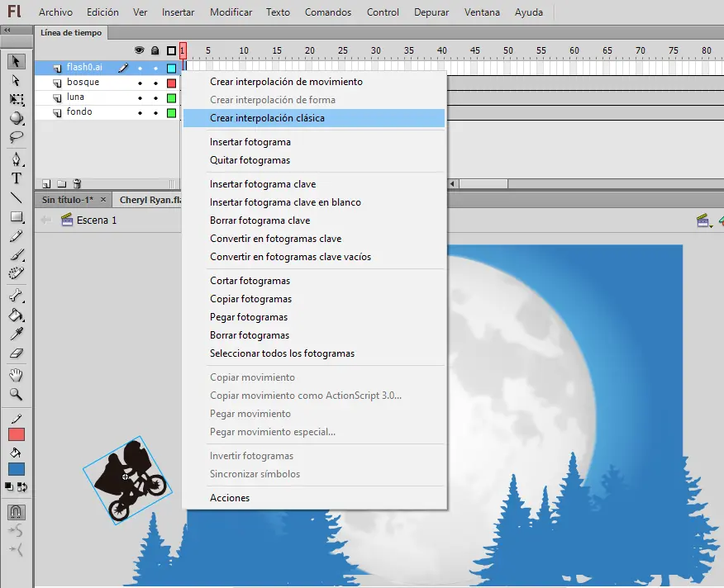Select the fondo layer row
Viewport: 724px width, 588px height.
[107, 112]
